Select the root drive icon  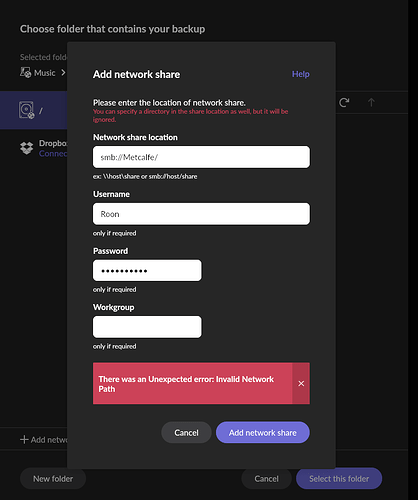point(27,110)
